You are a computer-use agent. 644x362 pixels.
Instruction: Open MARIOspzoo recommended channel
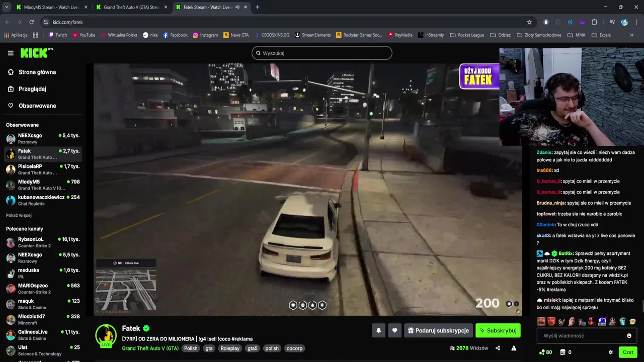[x=43, y=289]
